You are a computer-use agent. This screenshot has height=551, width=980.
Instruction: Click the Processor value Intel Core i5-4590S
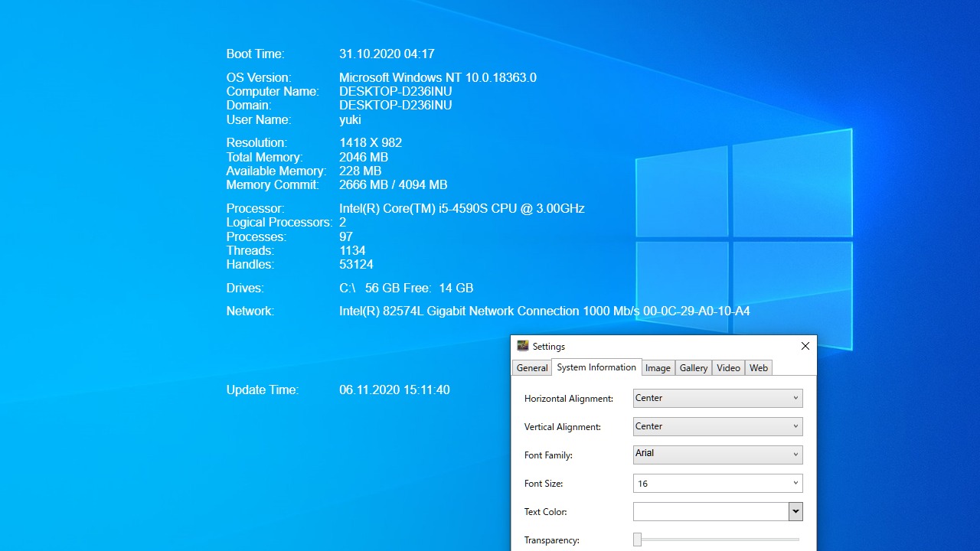click(462, 209)
